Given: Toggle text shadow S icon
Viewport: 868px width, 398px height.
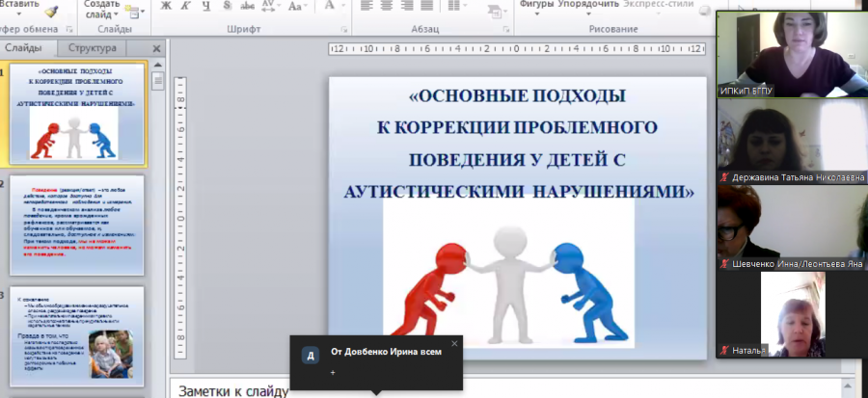Looking at the screenshot, I should (x=227, y=6).
